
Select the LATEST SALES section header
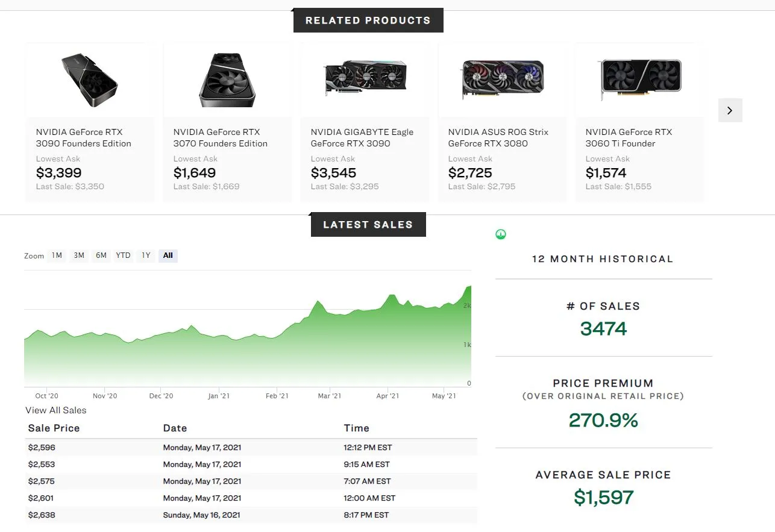[x=368, y=224]
